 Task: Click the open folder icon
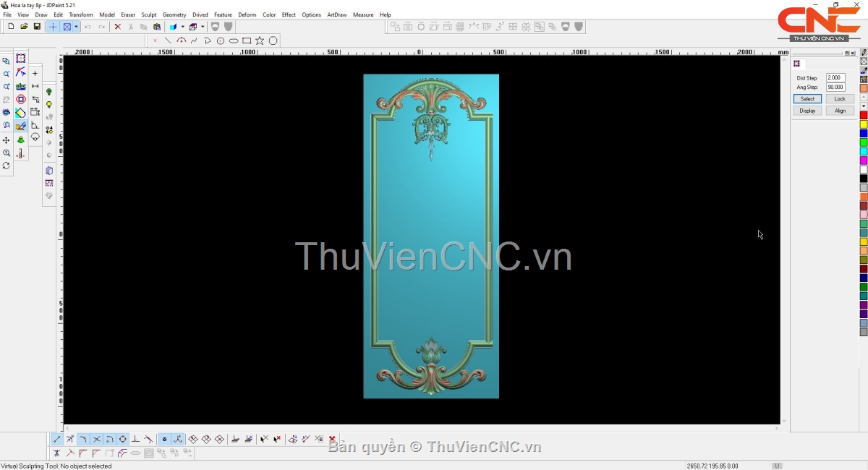tap(24, 27)
